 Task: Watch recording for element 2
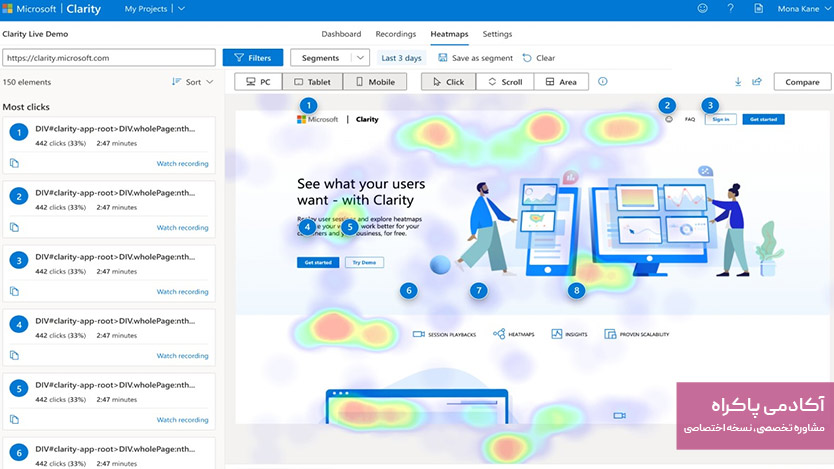182,228
